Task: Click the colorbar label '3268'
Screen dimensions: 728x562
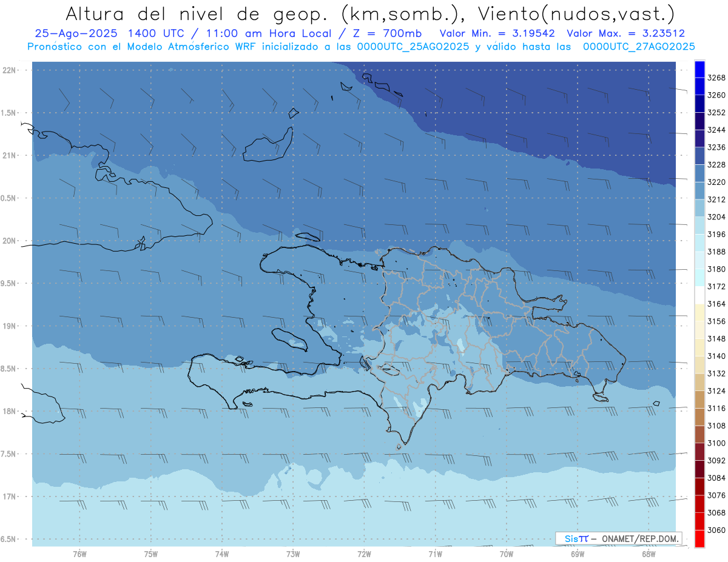Action: 716,78
